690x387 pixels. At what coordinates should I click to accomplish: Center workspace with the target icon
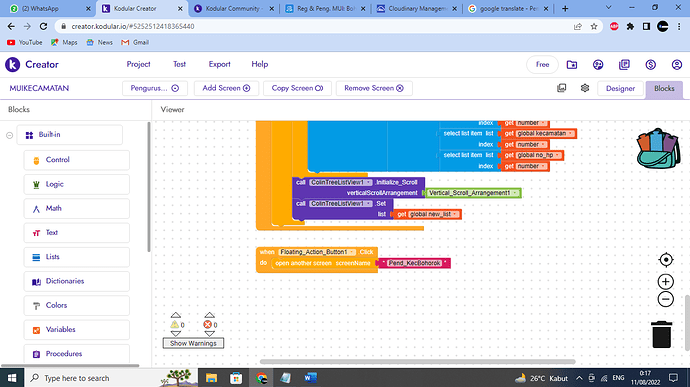point(666,260)
